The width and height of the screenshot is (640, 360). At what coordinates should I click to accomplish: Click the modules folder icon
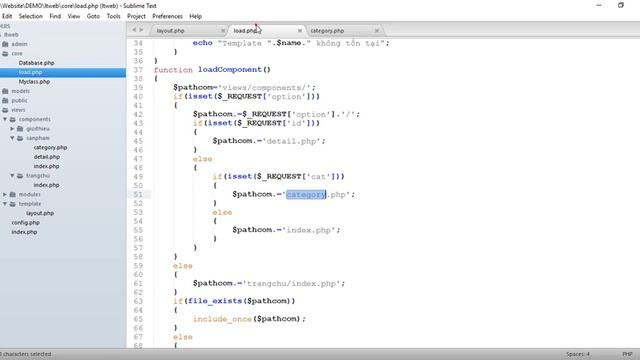pos(13,194)
